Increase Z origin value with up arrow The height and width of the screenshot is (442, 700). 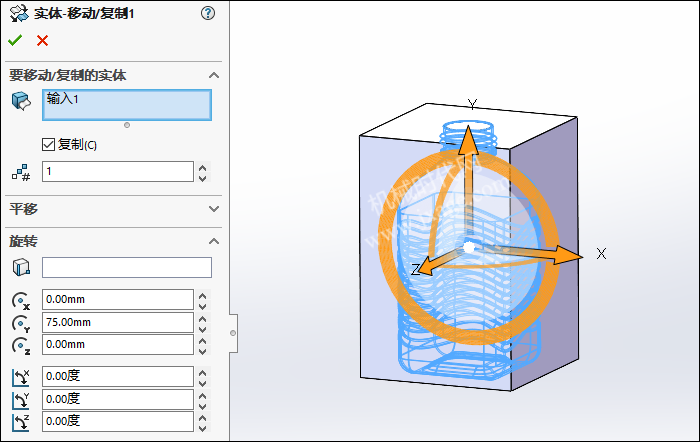click(203, 341)
